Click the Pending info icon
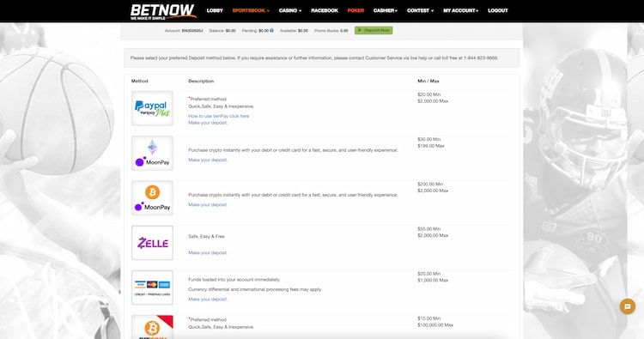The height and width of the screenshot is (339, 644). (x=272, y=30)
